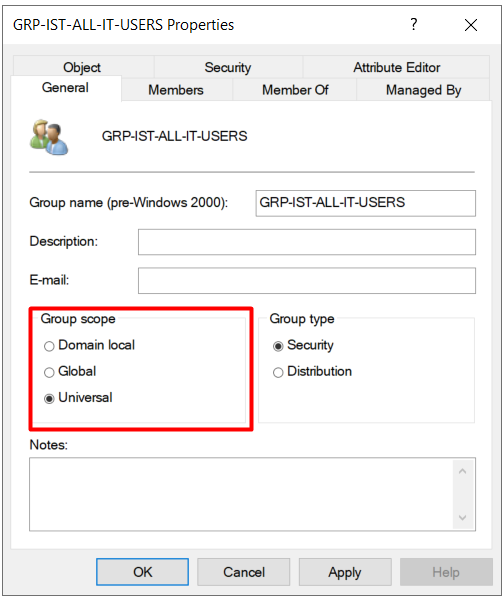Viewport: 504px width, 599px height.
Task: Open the Member Of tab
Action: click(295, 90)
